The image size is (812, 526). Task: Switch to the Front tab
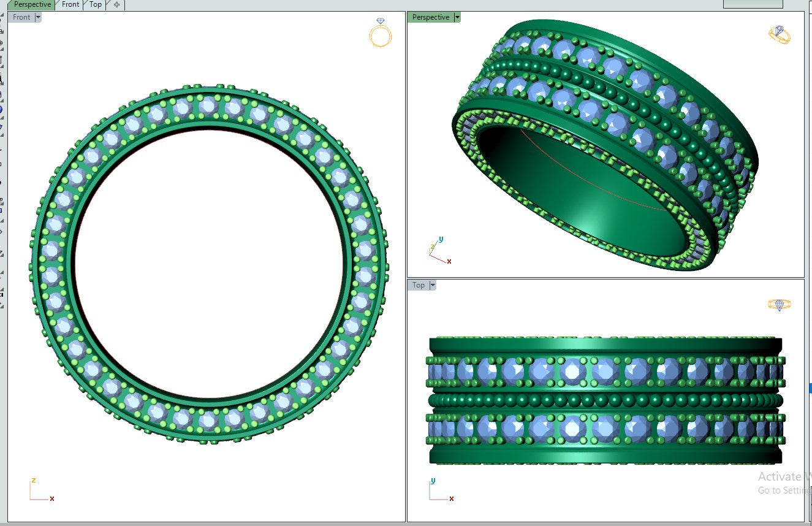[70, 4]
